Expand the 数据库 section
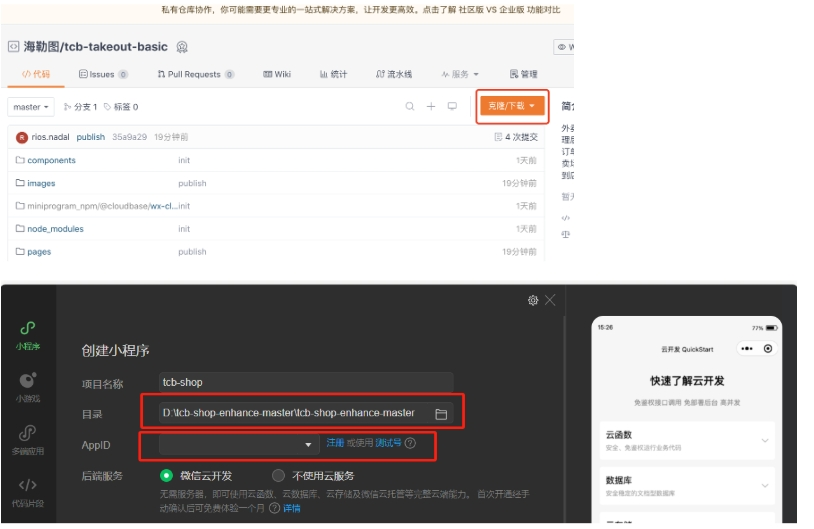The width and height of the screenshot is (814, 529). [687, 486]
